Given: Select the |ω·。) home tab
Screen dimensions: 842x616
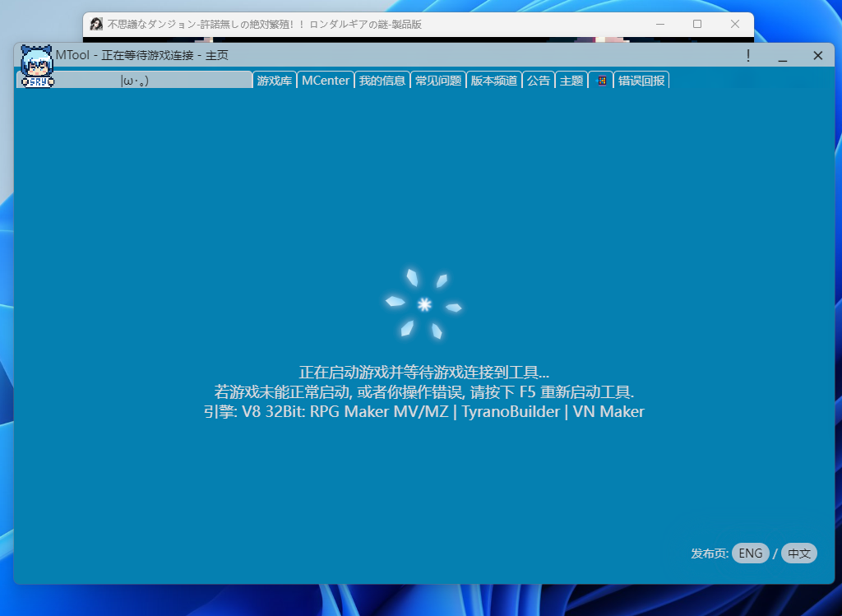Looking at the screenshot, I should [152, 81].
